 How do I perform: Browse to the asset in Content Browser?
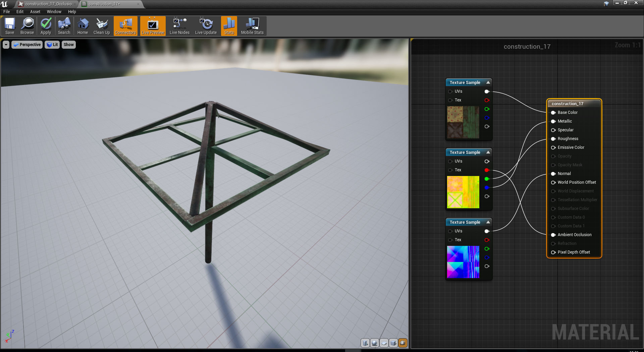pyautogui.click(x=27, y=26)
